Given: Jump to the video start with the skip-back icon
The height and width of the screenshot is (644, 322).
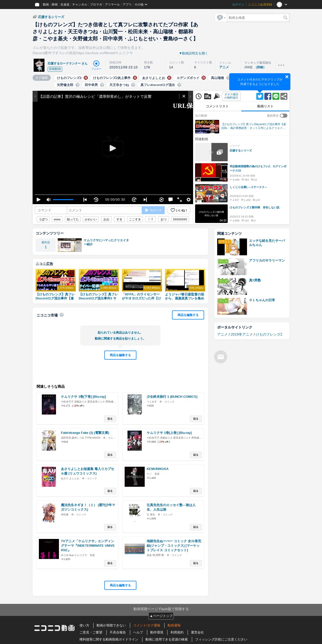Looking at the screenshot, I should click(85, 200).
